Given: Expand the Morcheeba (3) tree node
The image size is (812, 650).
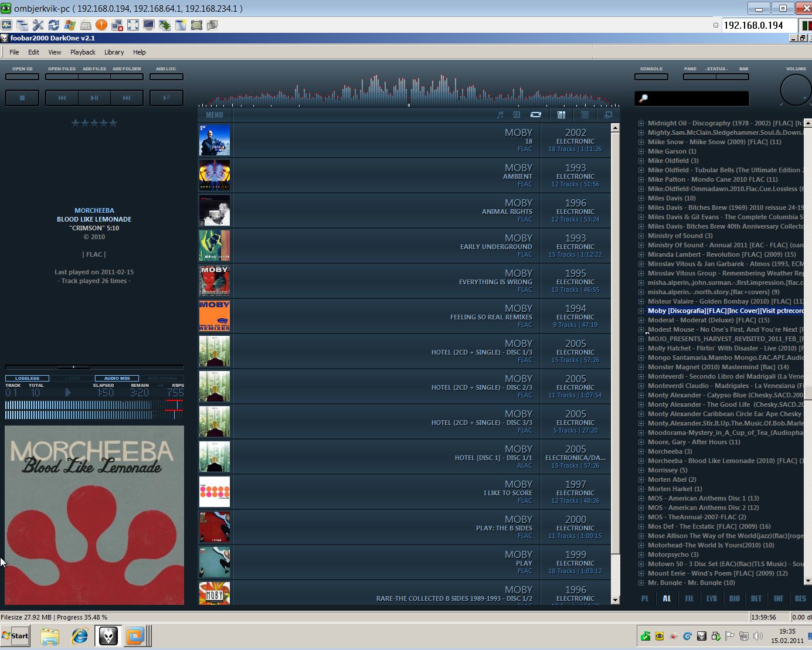Looking at the screenshot, I should point(641,451).
